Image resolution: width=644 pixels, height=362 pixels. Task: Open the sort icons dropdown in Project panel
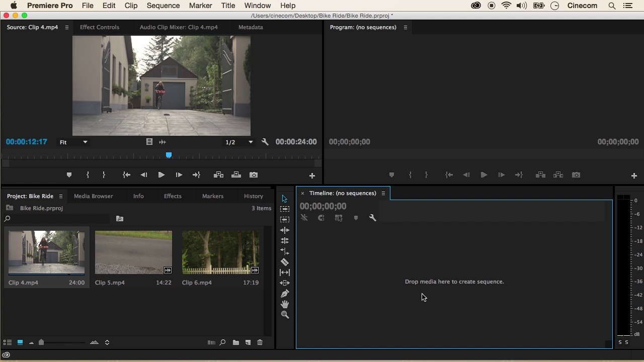tap(107, 342)
